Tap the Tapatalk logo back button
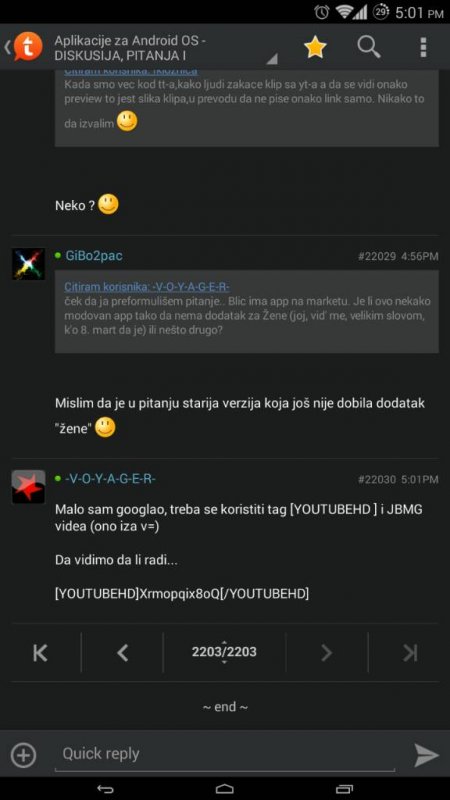Screen dimensions: 450x800 (x=23, y=47)
